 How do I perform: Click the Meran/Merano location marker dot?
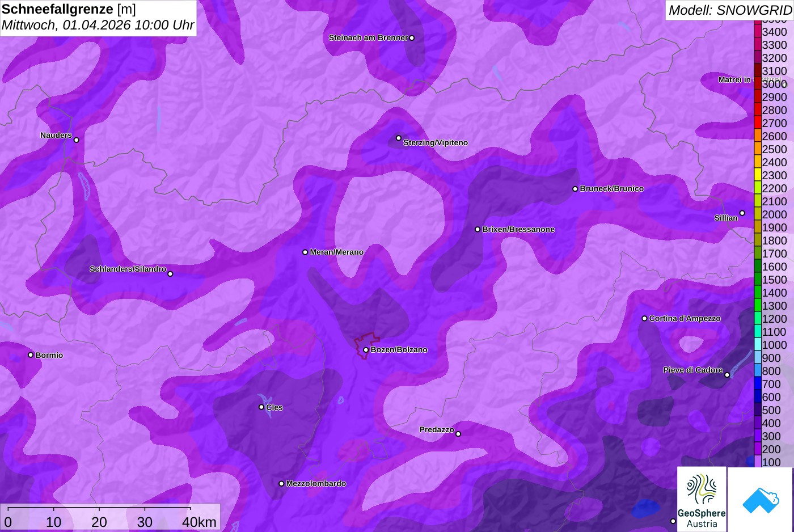pyautogui.click(x=305, y=252)
